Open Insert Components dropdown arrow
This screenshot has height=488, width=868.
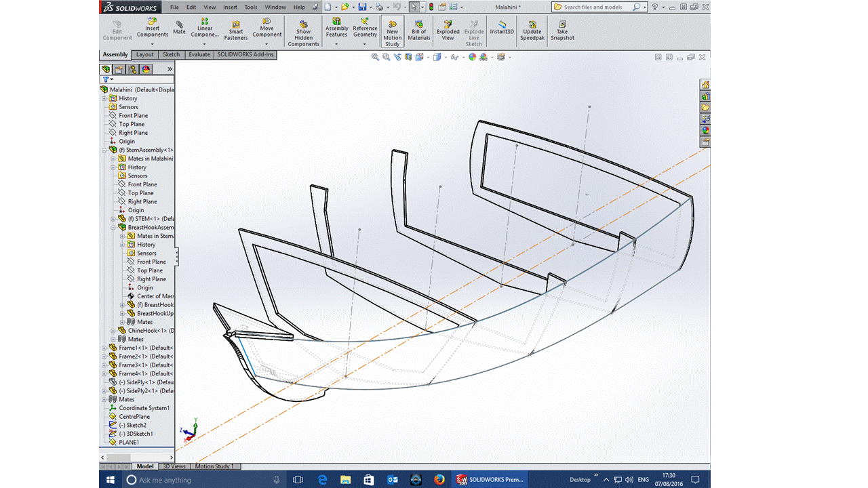(x=153, y=43)
